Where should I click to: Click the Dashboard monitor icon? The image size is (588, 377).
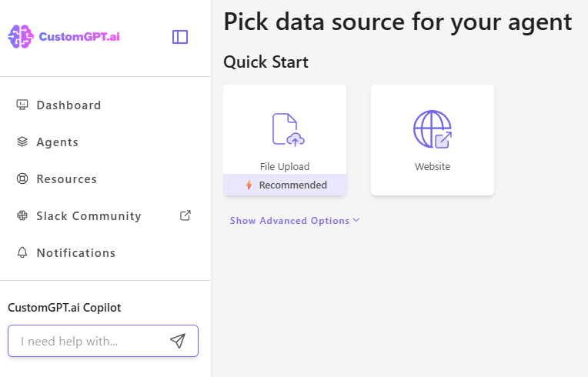tap(22, 105)
